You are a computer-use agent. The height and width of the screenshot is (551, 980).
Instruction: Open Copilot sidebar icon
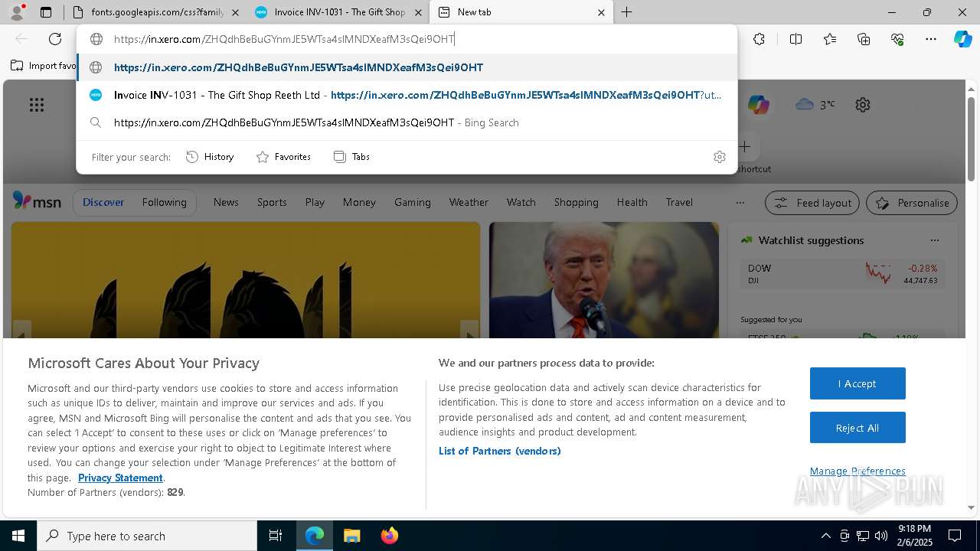click(x=962, y=39)
